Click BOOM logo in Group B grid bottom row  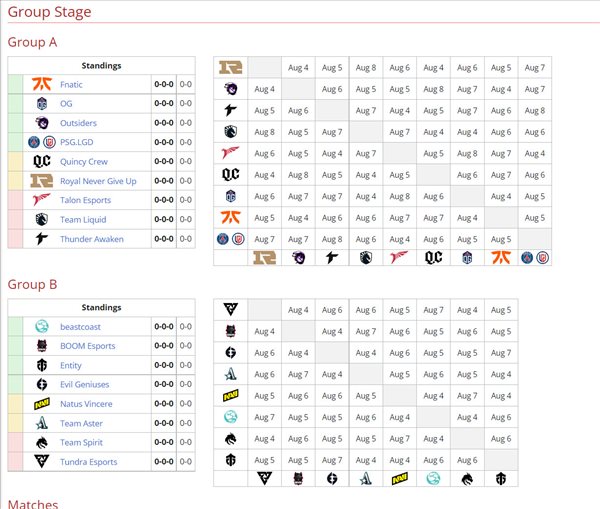[x=298, y=478]
